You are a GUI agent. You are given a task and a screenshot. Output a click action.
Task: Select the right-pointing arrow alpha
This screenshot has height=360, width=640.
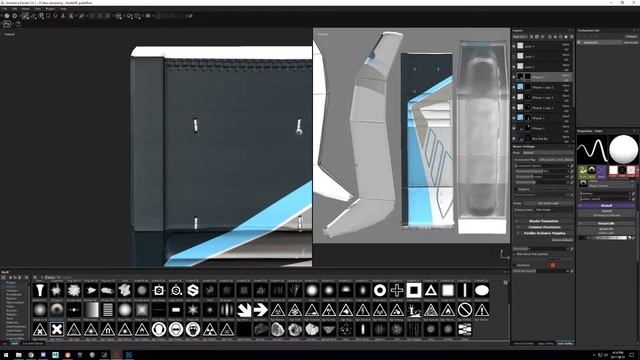(261, 310)
